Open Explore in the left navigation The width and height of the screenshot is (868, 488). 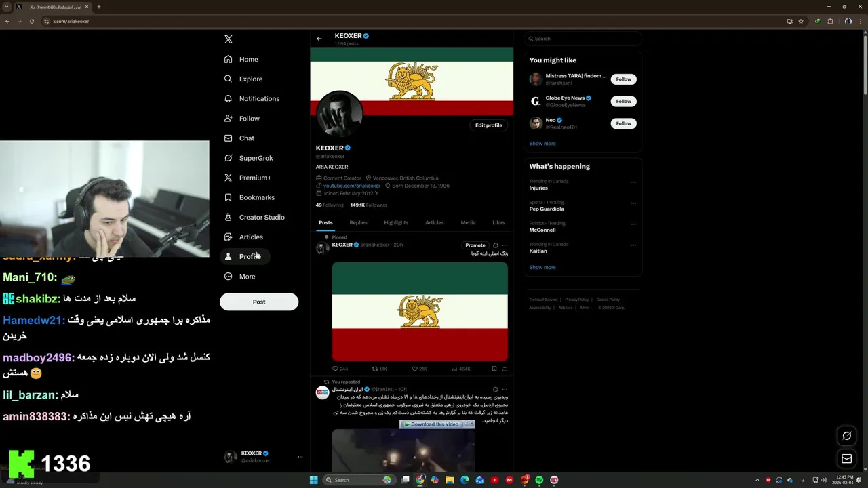243,79
